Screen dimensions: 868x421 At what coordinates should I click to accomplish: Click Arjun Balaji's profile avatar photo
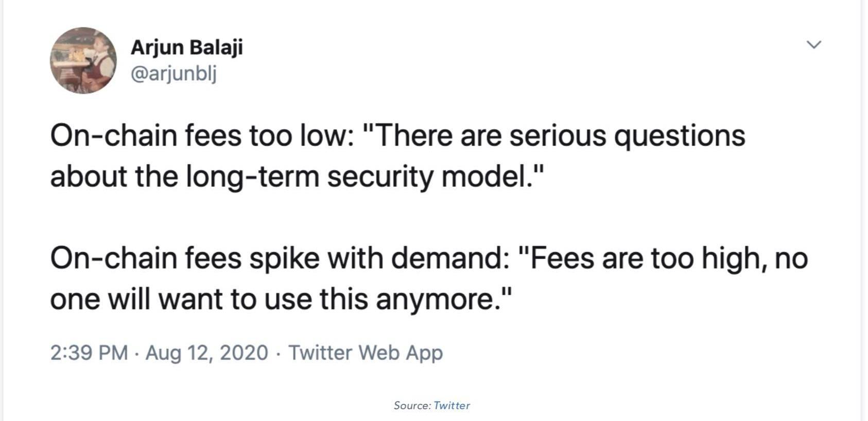(83, 60)
